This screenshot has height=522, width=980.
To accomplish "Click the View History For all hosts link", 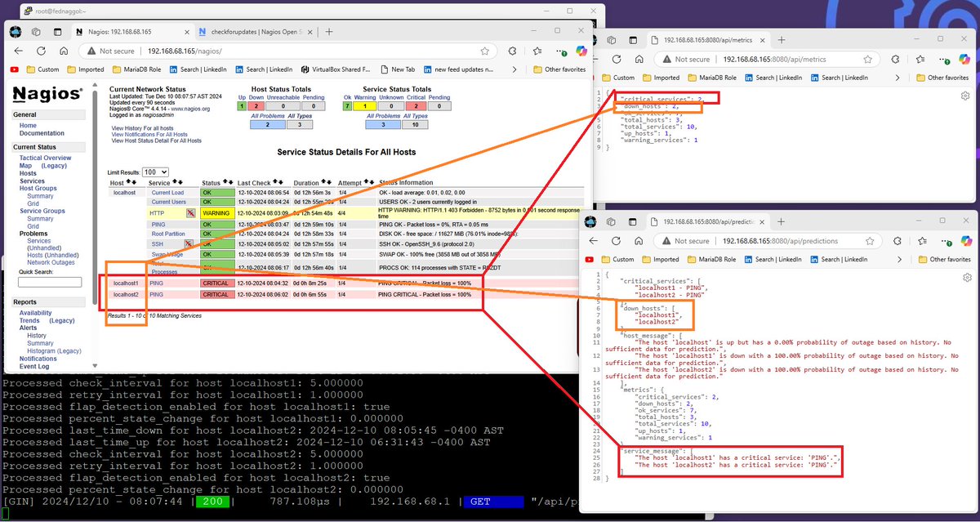I will (141, 128).
